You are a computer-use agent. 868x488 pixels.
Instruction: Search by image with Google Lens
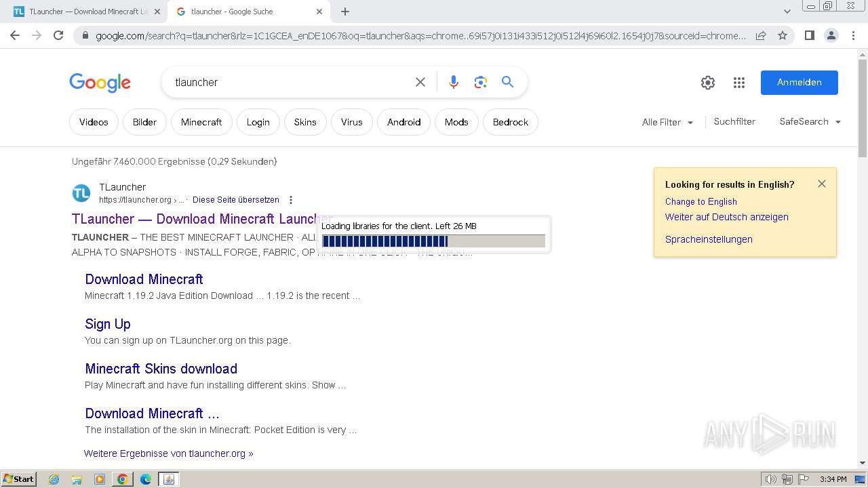click(x=481, y=82)
